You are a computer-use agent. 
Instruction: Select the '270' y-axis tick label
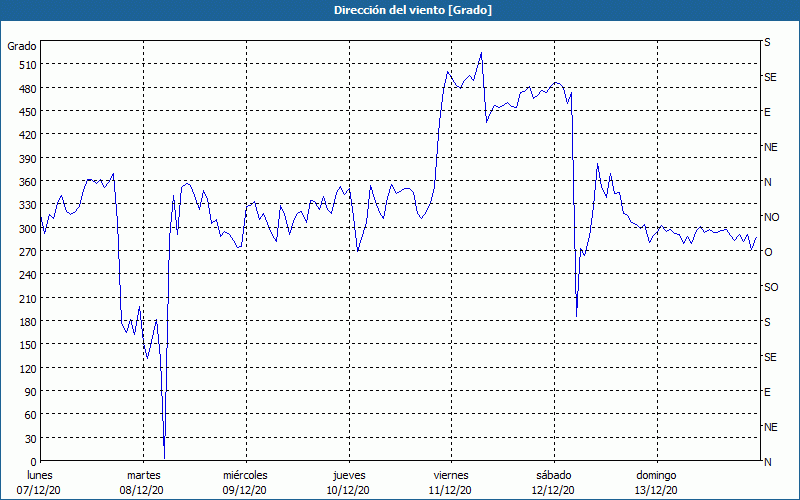coord(28,252)
